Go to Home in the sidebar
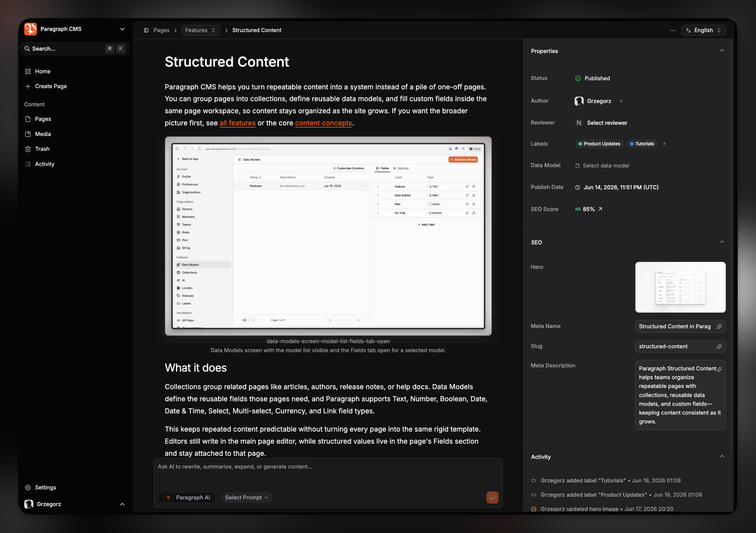The height and width of the screenshot is (533, 756). coord(43,71)
